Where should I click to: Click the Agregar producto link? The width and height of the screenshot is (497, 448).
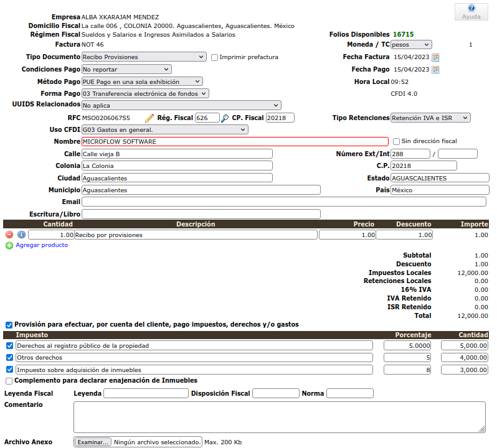click(42, 245)
